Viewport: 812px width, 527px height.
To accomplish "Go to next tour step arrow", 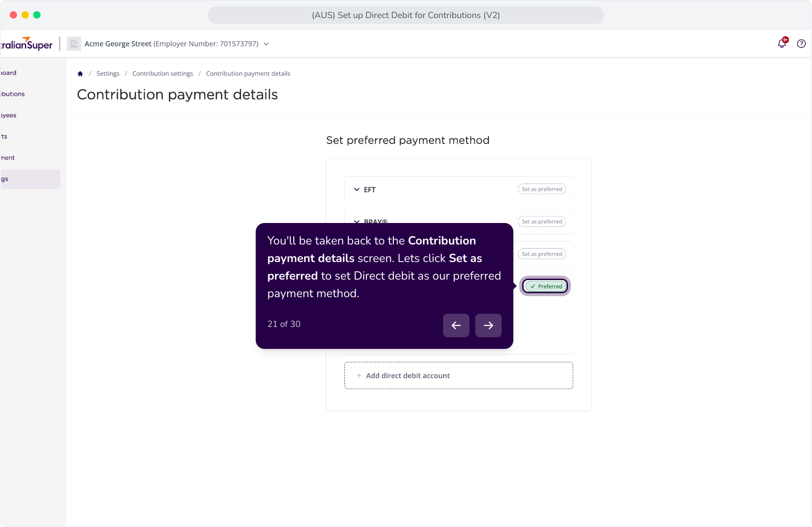I will tap(488, 325).
